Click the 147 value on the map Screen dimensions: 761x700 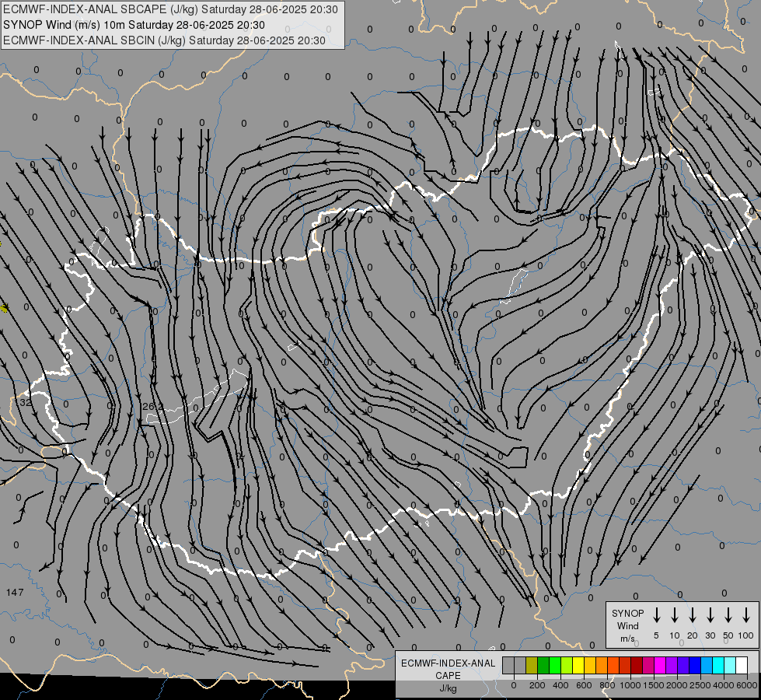click(15, 592)
